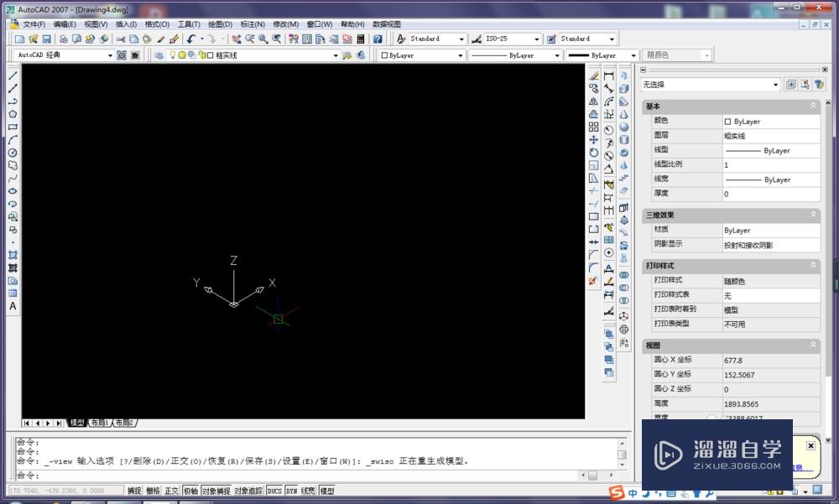Toggle 正交 ortho mode in status bar

click(172, 491)
